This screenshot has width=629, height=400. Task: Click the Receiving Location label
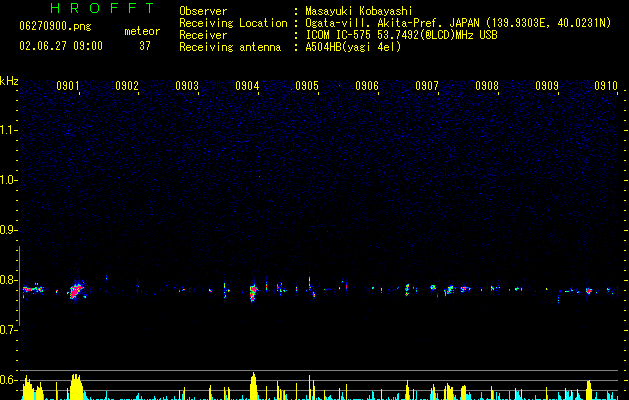click(233, 23)
